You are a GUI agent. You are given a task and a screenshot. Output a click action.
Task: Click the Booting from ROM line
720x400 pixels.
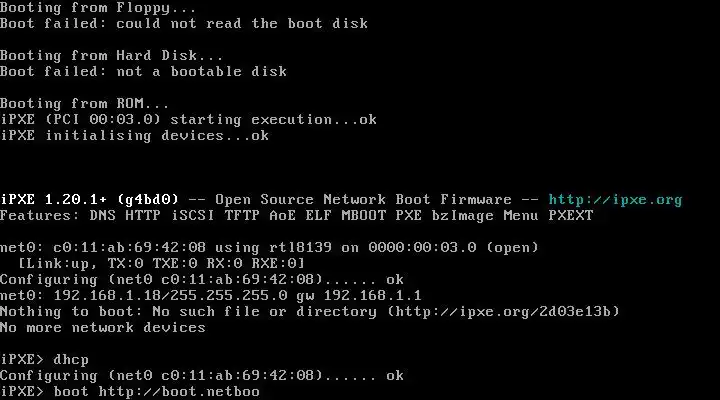coord(85,103)
